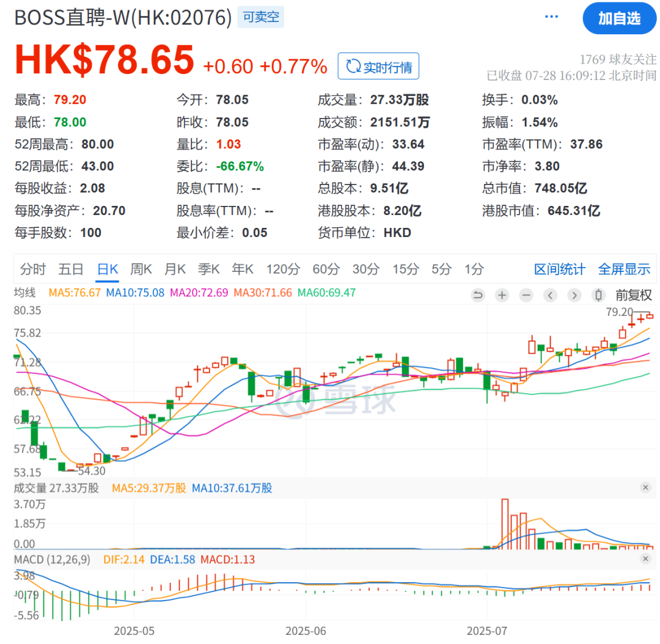Click the MA60:69.47 moving average label
The image size is (660, 644).
[326, 293]
